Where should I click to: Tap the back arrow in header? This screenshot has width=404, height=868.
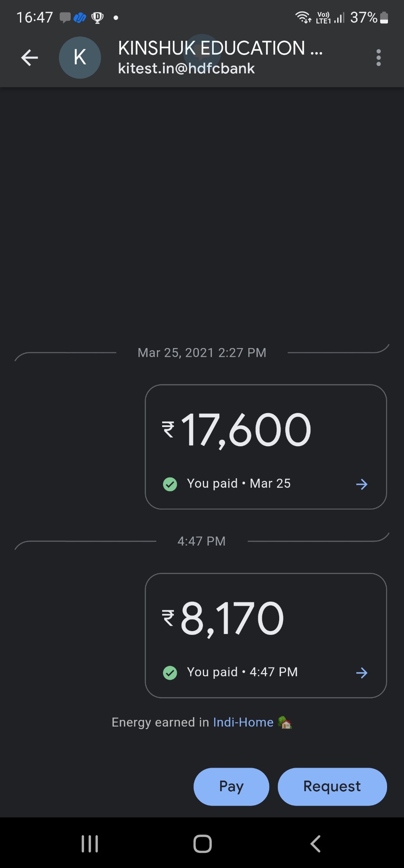pos(29,58)
